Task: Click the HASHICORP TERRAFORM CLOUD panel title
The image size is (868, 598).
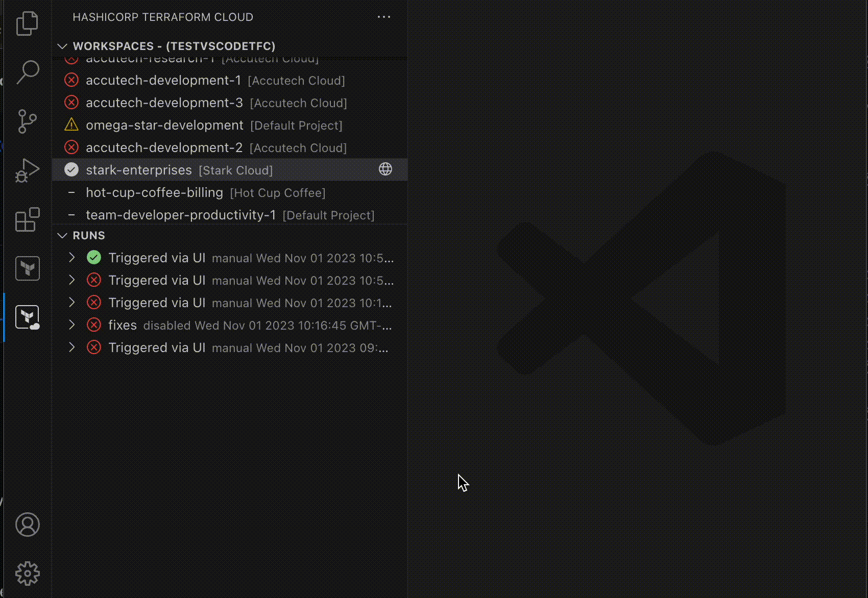Action: click(x=163, y=17)
